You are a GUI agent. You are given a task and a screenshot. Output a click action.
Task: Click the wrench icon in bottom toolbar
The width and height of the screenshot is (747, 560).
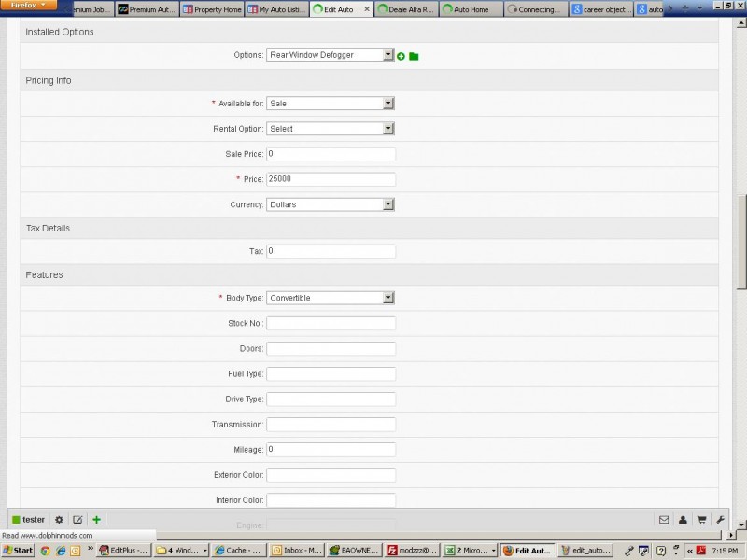coord(720,520)
